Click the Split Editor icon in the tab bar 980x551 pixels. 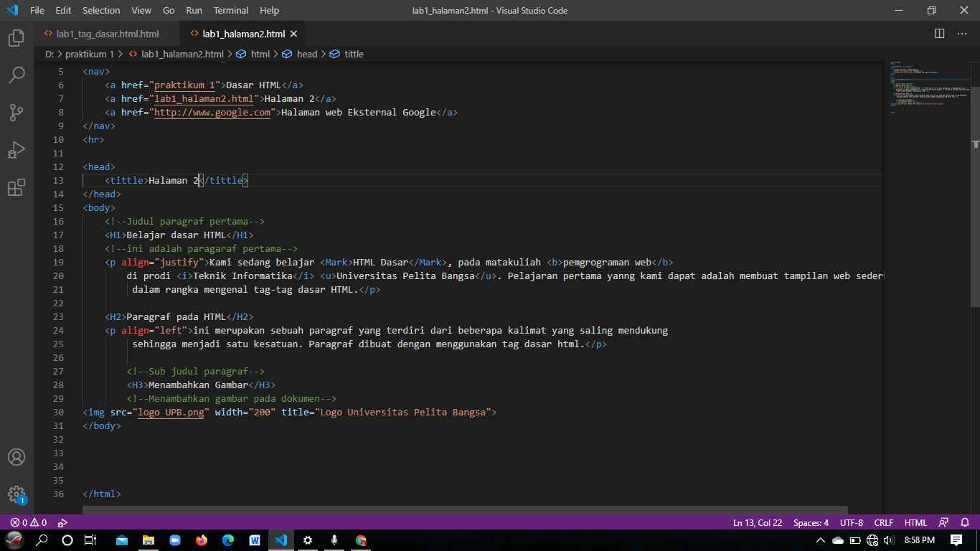939,32
